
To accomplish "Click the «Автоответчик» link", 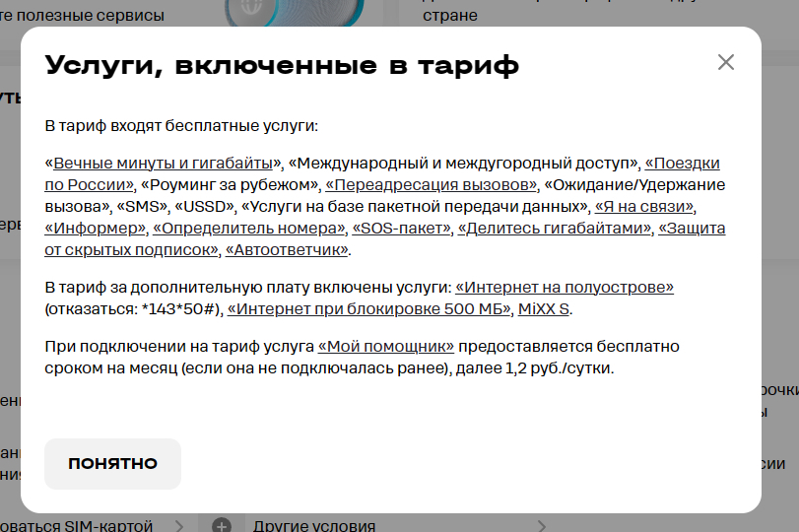I will click(288, 249).
